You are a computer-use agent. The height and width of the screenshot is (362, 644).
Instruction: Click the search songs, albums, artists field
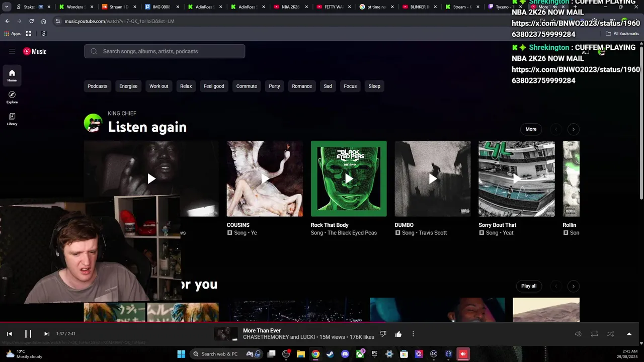click(x=165, y=51)
